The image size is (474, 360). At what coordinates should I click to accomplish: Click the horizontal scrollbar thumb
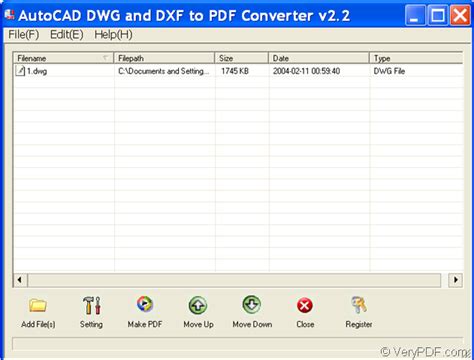pyautogui.click(x=234, y=280)
